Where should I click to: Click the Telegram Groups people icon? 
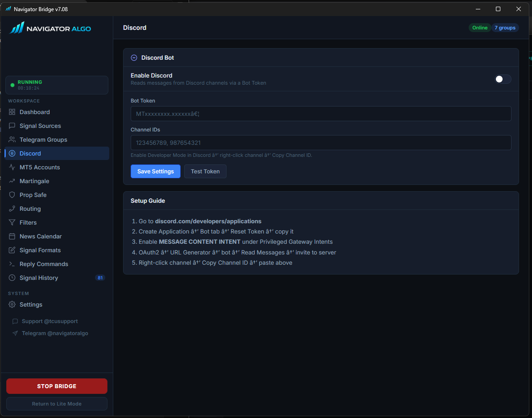tap(12, 139)
